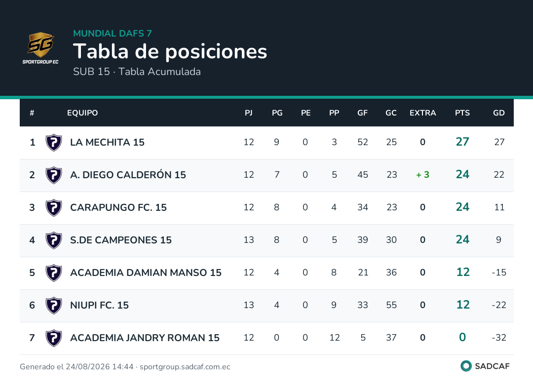533x392 pixels.
Task: Select the EXTRA column header
Action: pyautogui.click(x=422, y=113)
